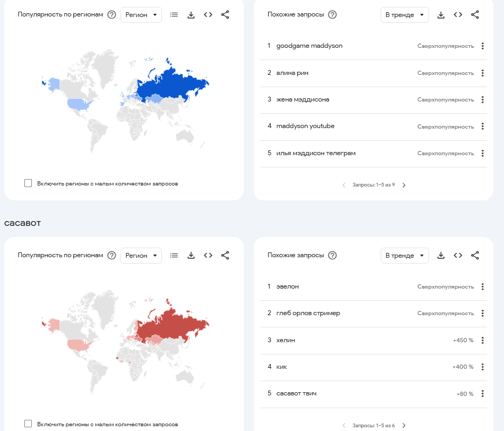Open the глеб орлов стример query
The height and width of the screenshot is (431, 504).
308,313
